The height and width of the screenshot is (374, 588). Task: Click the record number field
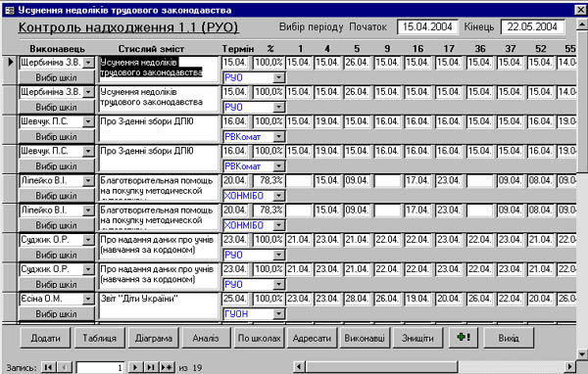point(100,367)
